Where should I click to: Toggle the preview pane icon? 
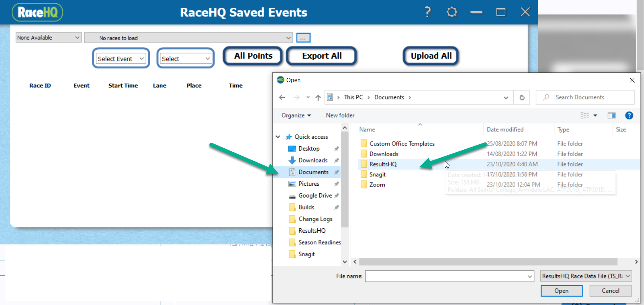[x=612, y=115]
